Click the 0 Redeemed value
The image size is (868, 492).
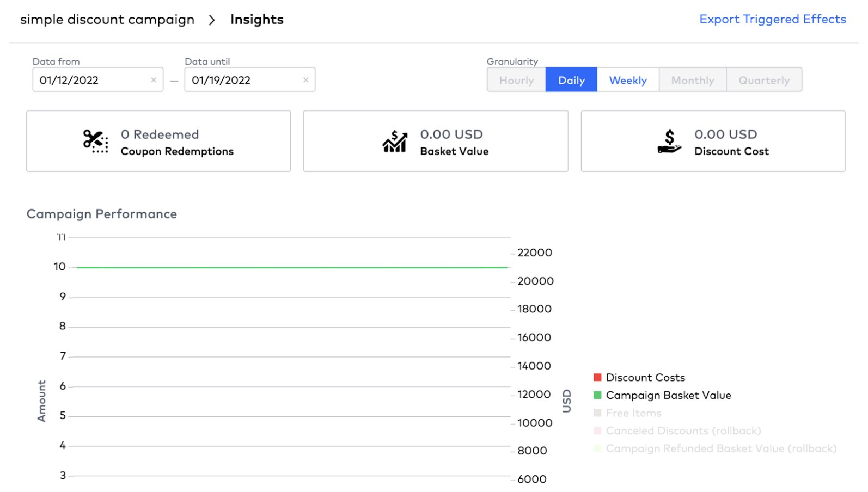(160, 134)
